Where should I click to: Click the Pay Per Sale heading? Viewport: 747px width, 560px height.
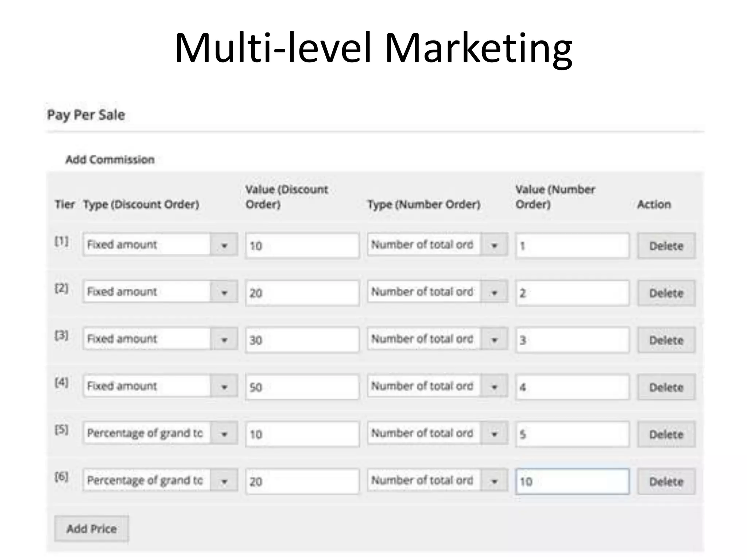86,115
